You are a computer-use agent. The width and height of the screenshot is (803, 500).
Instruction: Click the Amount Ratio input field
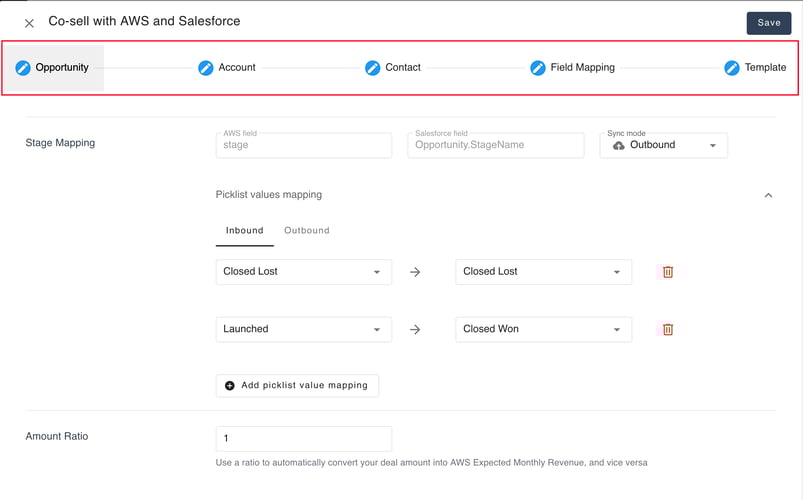[x=303, y=439]
